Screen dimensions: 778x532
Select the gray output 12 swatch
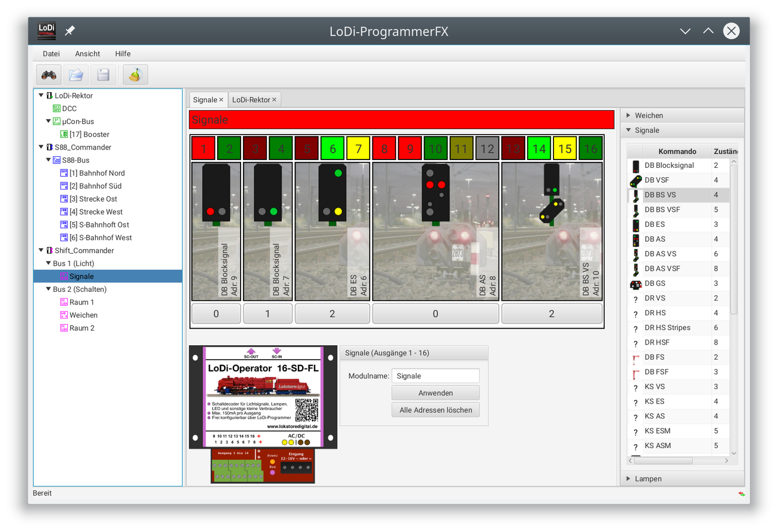[x=487, y=148]
